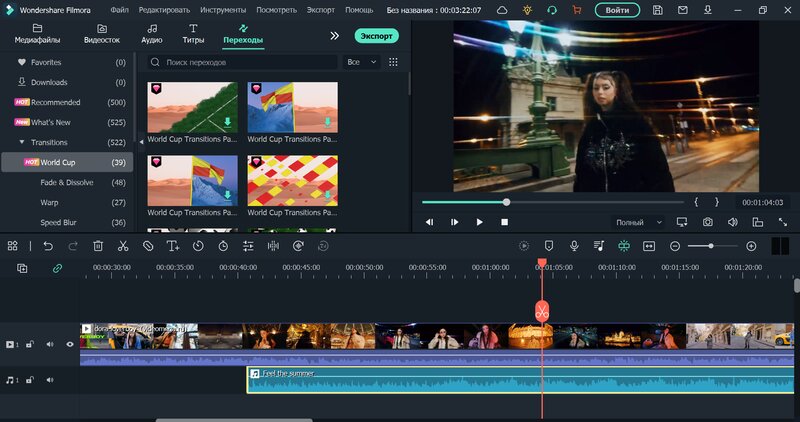This screenshot has width=800, height=422.
Task: Expand more tabs with double chevron
Action: point(334,36)
